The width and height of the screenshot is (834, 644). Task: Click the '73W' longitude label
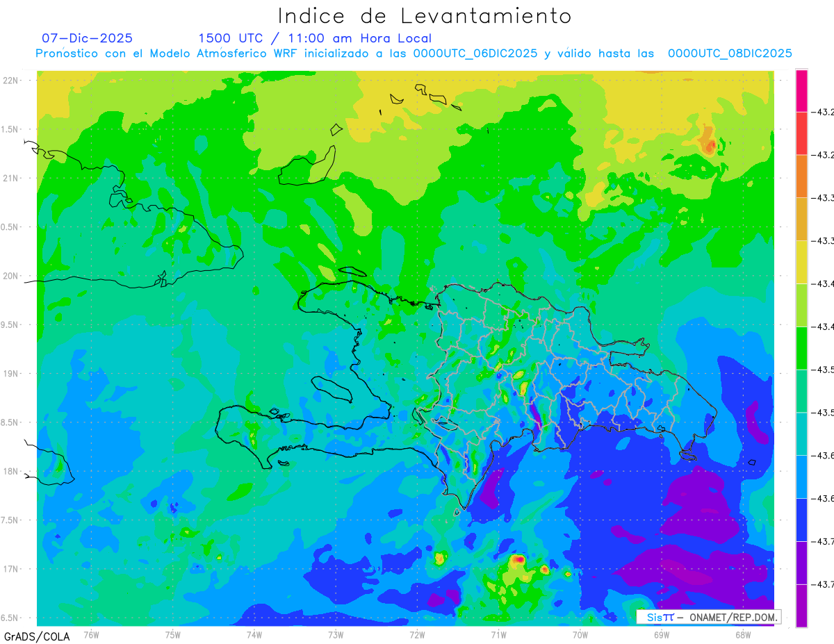click(x=336, y=634)
